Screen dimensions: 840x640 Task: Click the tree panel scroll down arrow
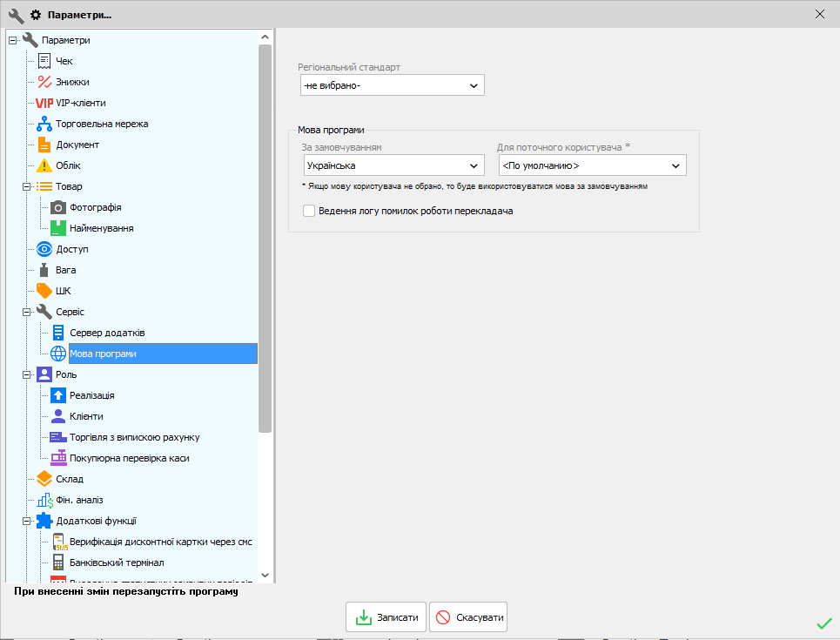point(265,576)
